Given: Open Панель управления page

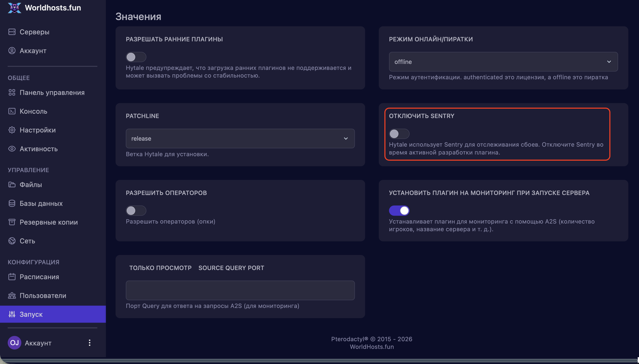Looking at the screenshot, I should click(x=52, y=92).
